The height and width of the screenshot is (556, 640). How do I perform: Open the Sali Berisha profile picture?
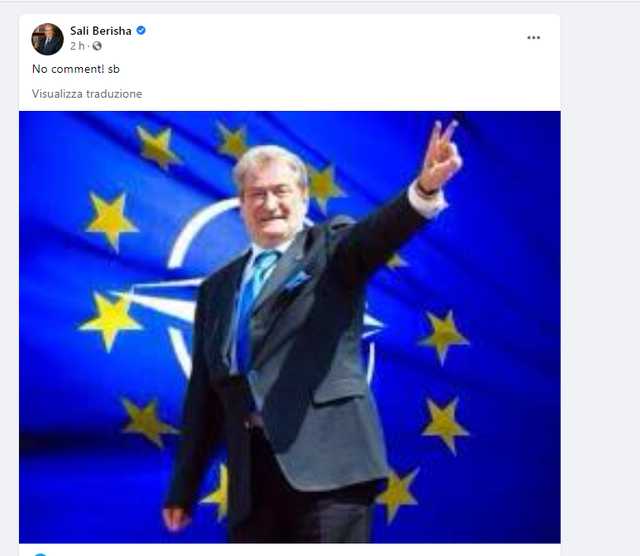[x=47, y=39]
